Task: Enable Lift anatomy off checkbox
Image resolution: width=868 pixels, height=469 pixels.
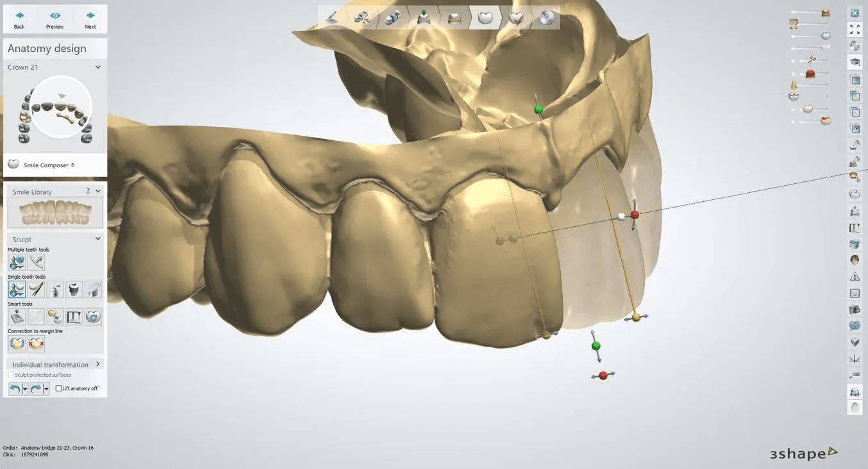Action: point(59,388)
